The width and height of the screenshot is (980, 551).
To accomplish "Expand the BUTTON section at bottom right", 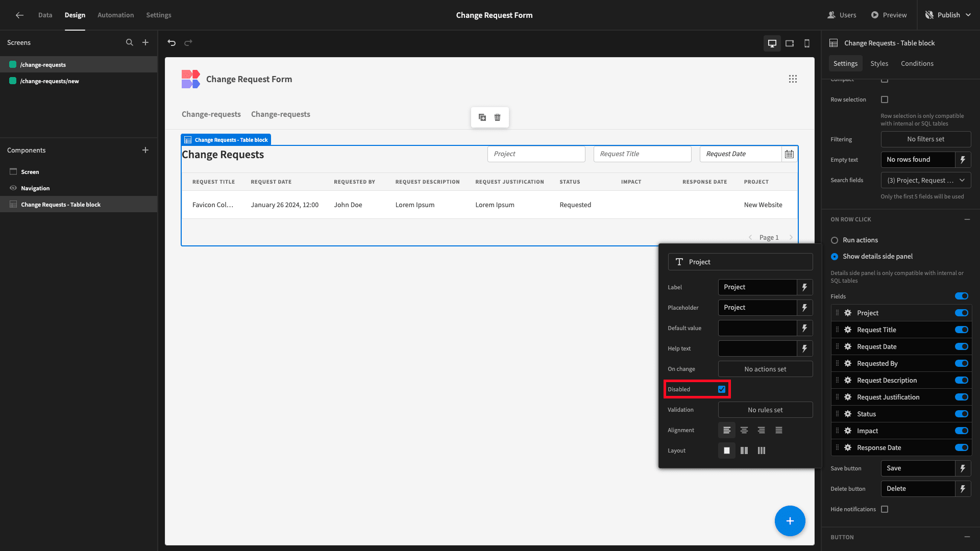I will point(967,537).
